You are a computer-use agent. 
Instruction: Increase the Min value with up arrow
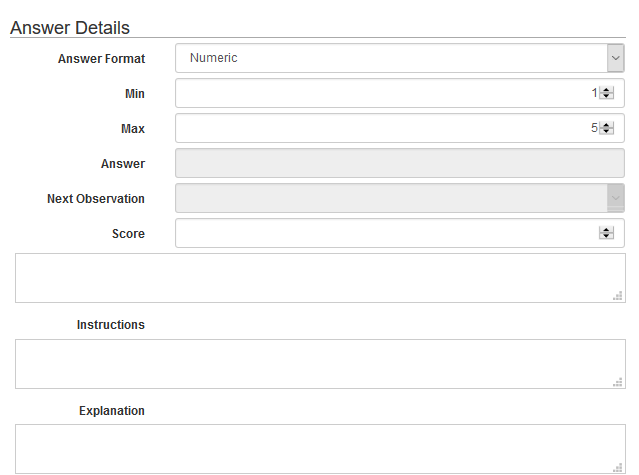click(x=606, y=90)
